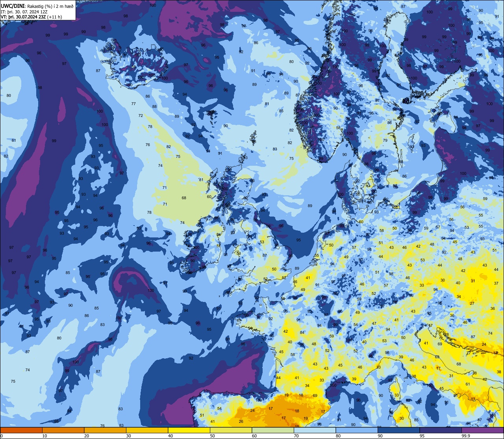Click the legend tick label 95
Screen dimensions: 504x439
coord(422,436)
